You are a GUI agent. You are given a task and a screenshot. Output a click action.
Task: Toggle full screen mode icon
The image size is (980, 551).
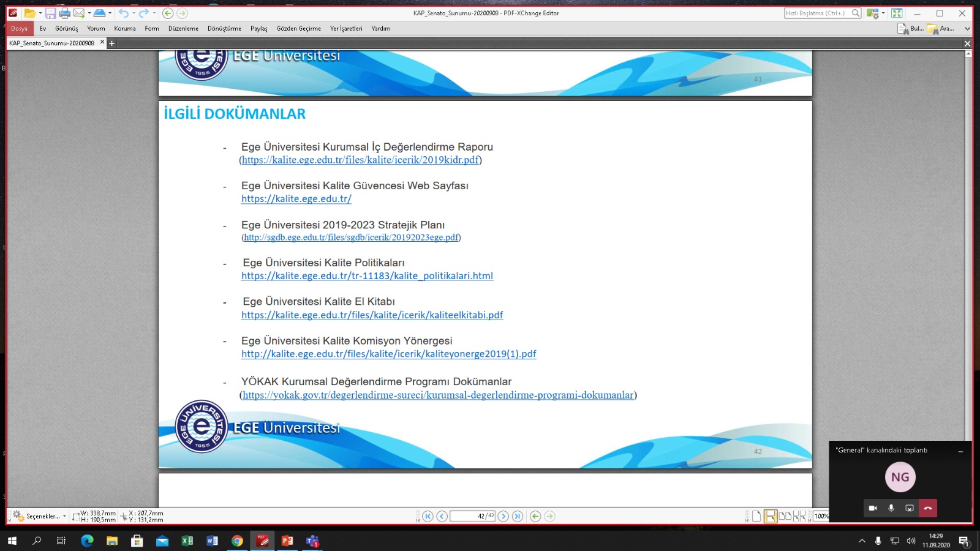897,13
